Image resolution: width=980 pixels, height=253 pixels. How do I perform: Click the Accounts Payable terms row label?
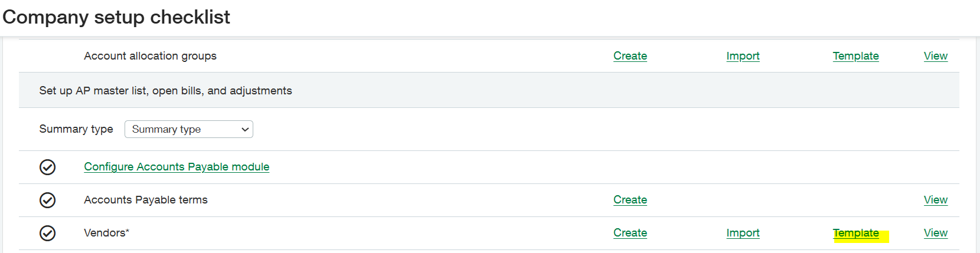coord(146,200)
